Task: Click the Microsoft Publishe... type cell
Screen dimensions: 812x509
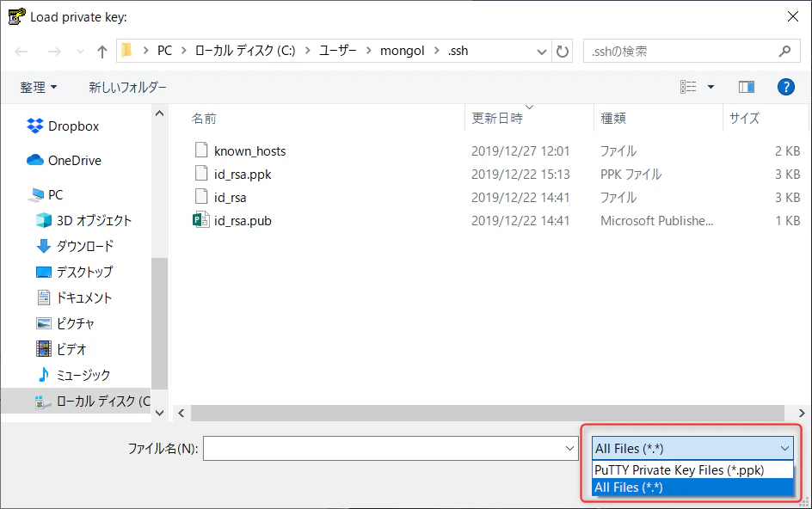Action: [x=656, y=221]
